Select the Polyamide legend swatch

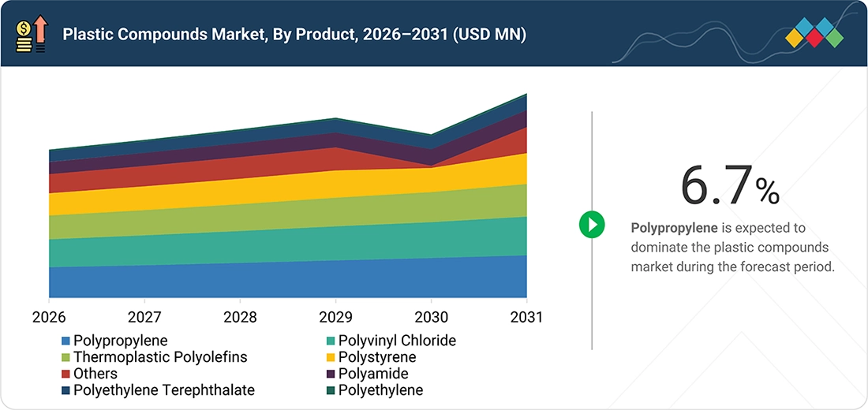point(331,374)
